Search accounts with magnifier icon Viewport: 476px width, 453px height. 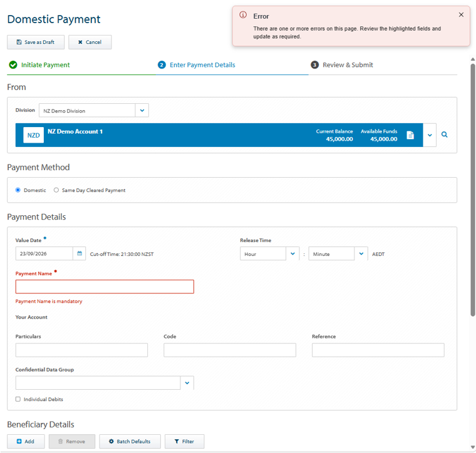tap(444, 135)
